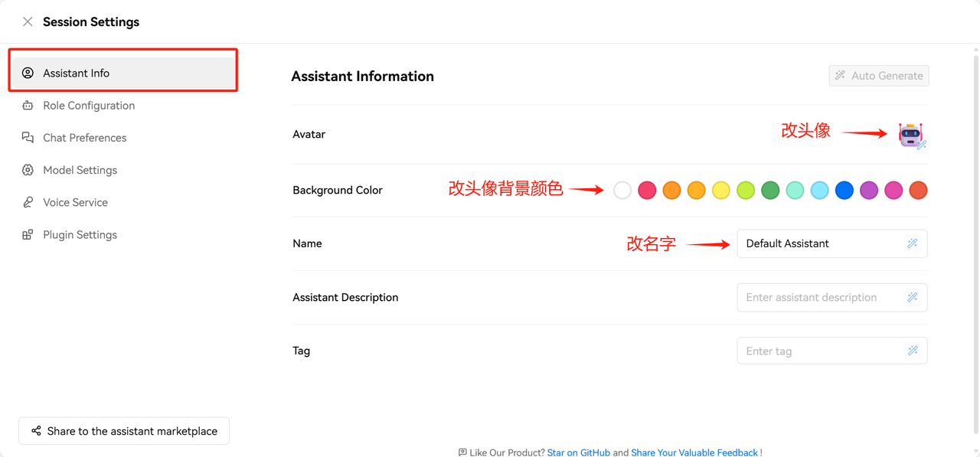
Task: Select the dark green background color swatch
Action: coord(770,190)
